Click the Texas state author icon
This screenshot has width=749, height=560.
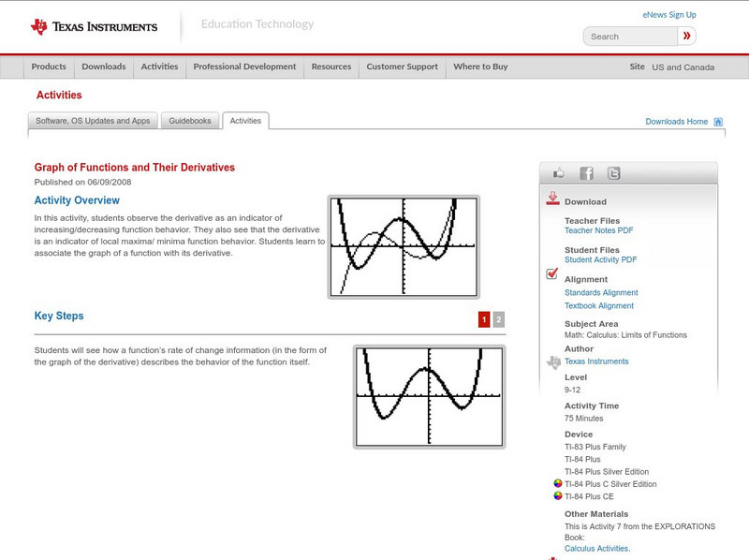553,362
